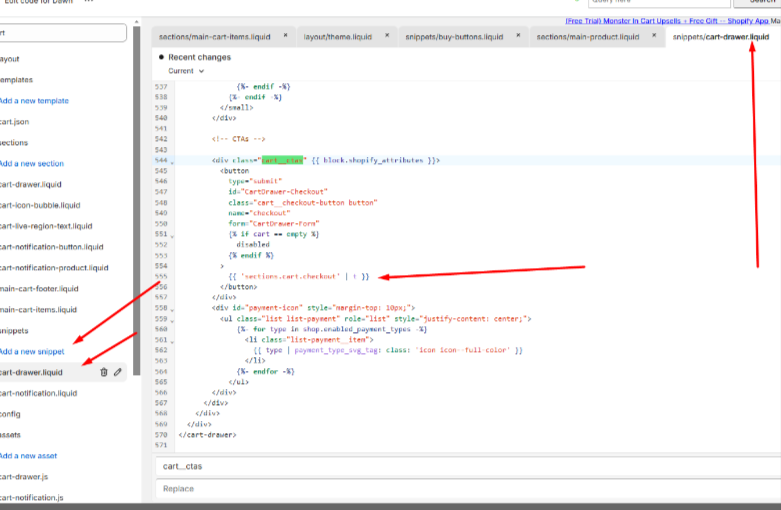Image resolution: width=781 pixels, height=510 pixels.
Task: Collapse code fold at line 551
Action: click(x=172, y=236)
